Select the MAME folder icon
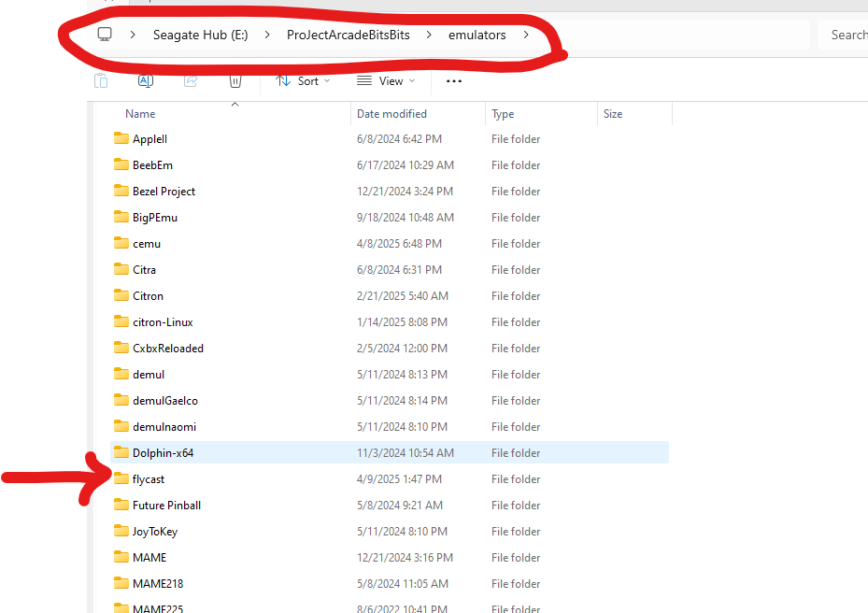Screen dimensions: 868x613 point(121,556)
